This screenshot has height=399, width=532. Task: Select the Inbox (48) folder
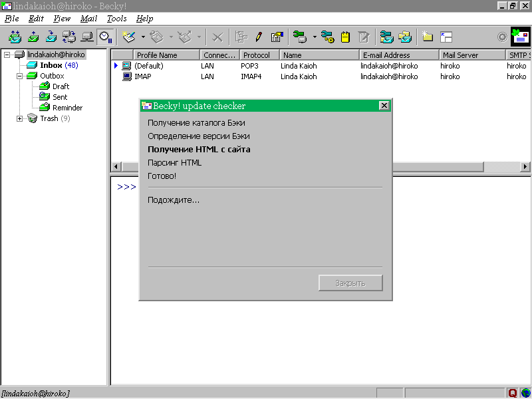point(59,65)
